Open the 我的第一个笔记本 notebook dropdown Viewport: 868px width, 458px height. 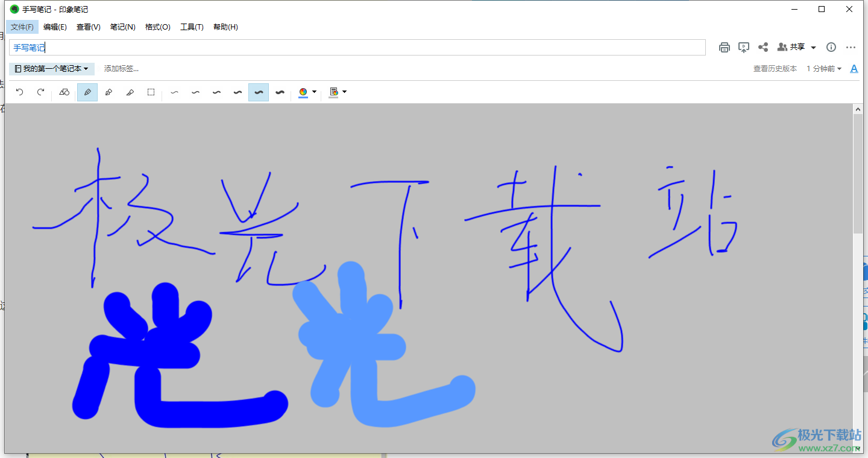click(52, 69)
